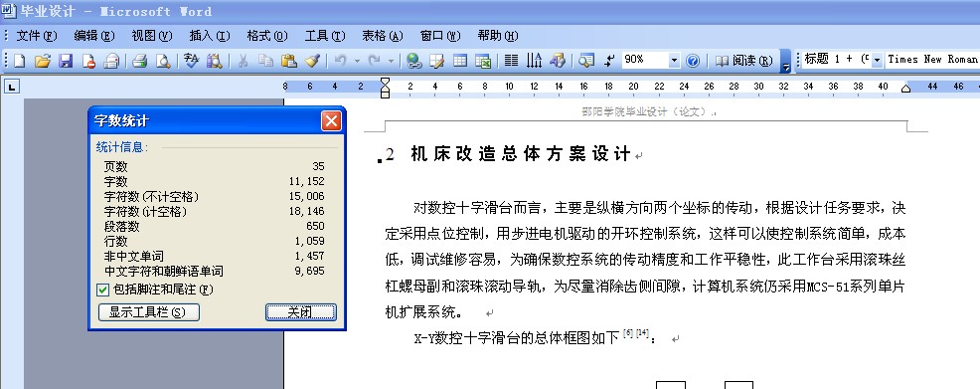Close the 字数统计 dialog with X
The width and height of the screenshot is (980, 389).
[x=331, y=120]
